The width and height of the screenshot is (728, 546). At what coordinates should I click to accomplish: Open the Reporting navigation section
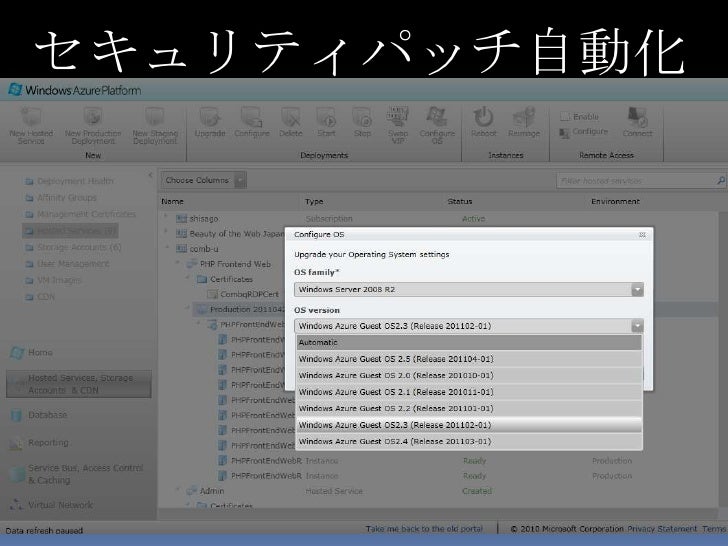click(x=39, y=442)
